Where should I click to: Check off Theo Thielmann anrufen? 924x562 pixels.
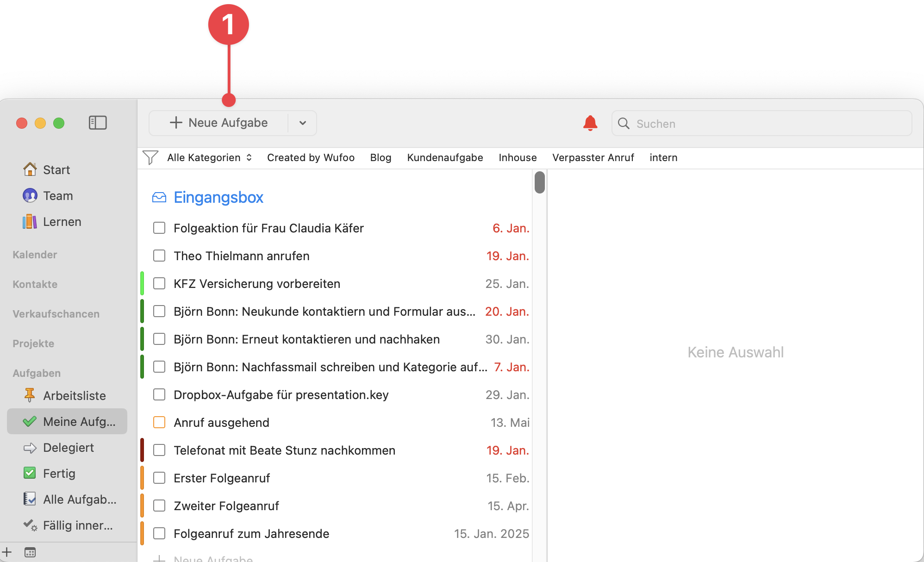[159, 256]
